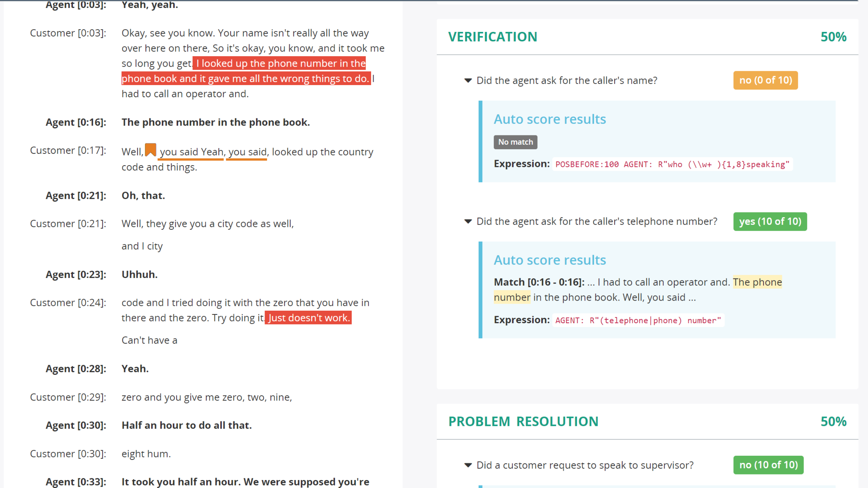
Task: Jump to Customer [0:17] timestamp
Action: [x=68, y=150]
